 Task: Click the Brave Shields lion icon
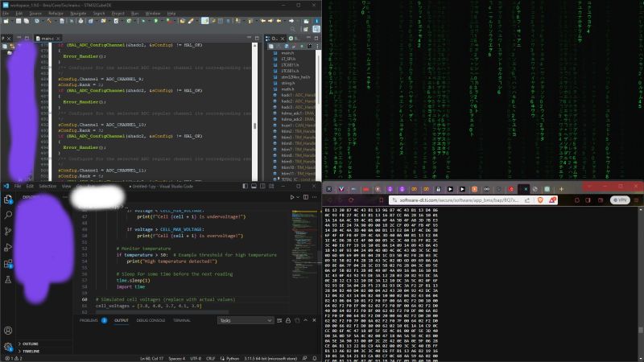coord(540,200)
